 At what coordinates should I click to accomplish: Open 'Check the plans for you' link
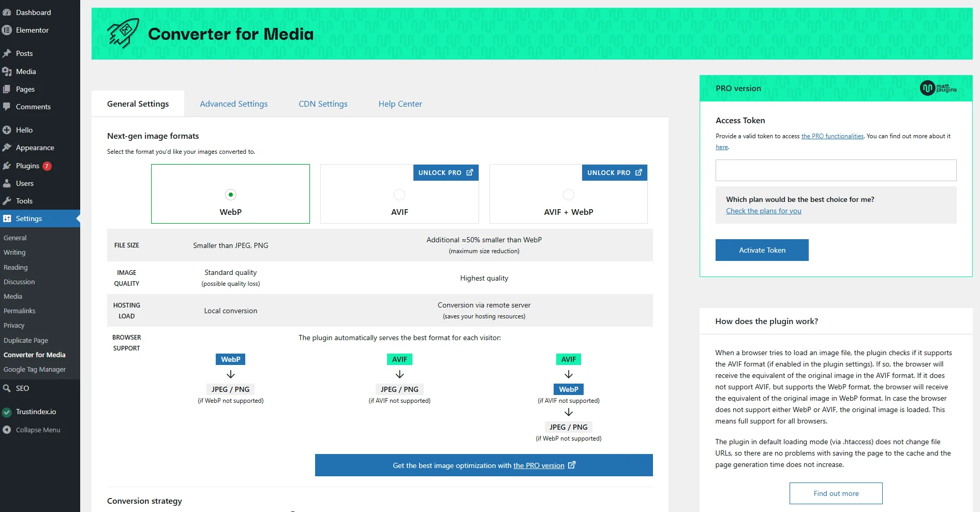coord(763,211)
